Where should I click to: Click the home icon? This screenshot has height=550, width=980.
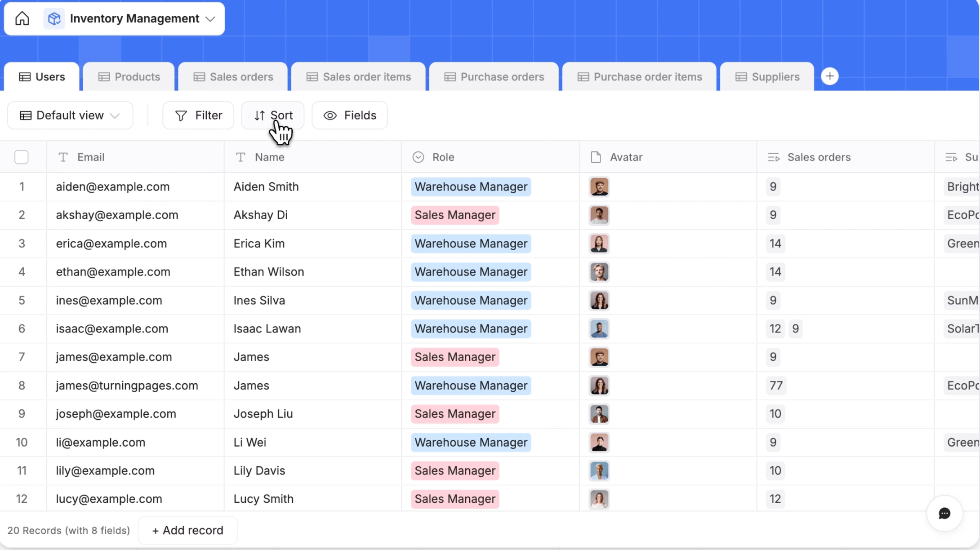tap(22, 18)
